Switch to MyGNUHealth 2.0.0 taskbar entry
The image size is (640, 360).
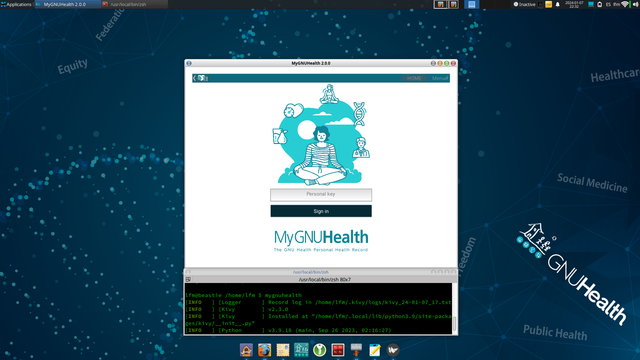click(68, 4)
